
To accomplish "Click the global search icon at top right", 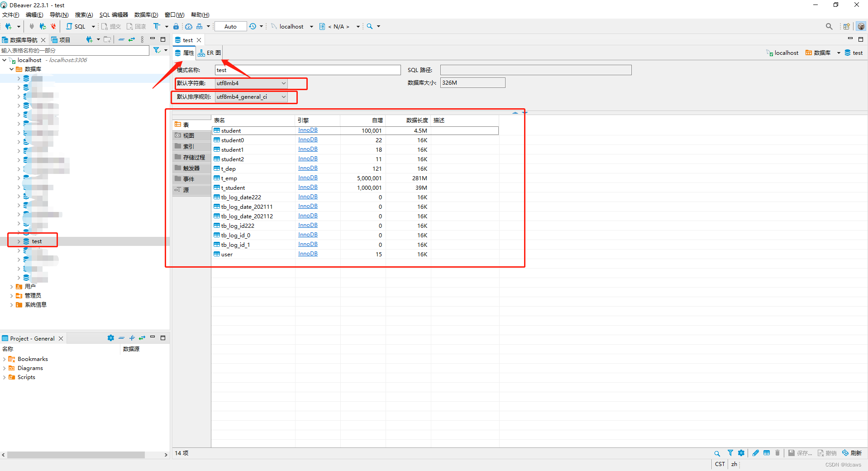I will pyautogui.click(x=829, y=26).
